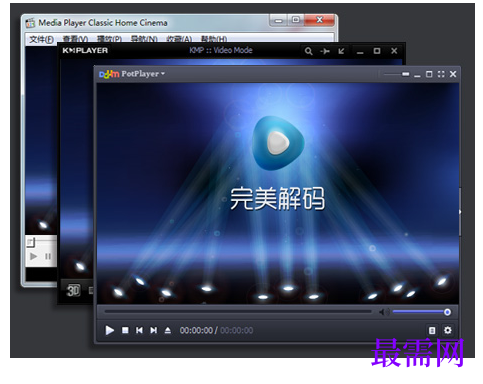The image size is (483, 384).
Task: Click the Stop button in PotPlayer
Action: pyautogui.click(x=125, y=330)
